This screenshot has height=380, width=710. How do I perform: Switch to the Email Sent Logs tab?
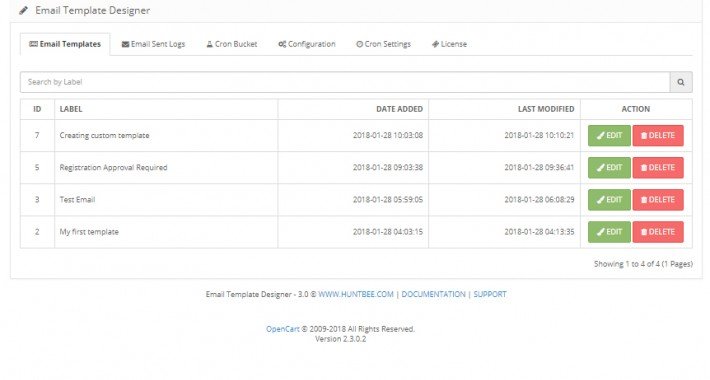[154, 44]
